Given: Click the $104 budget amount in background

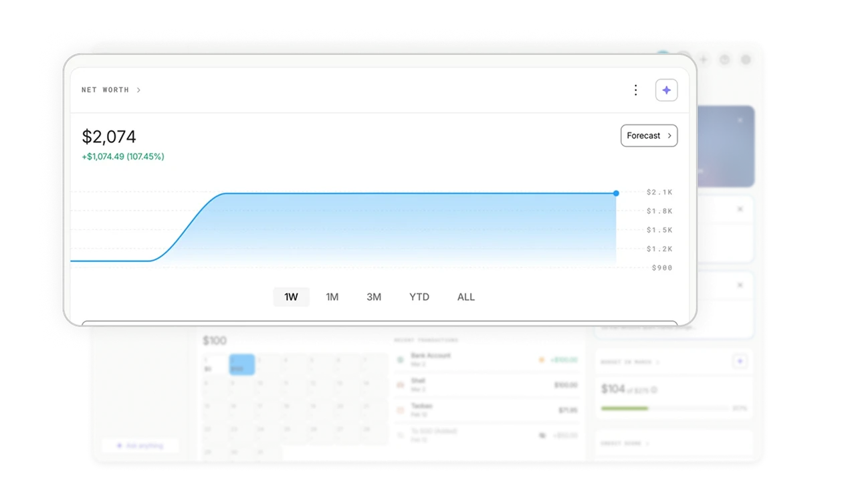Looking at the screenshot, I should pyautogui.click(x=613, y=389).
